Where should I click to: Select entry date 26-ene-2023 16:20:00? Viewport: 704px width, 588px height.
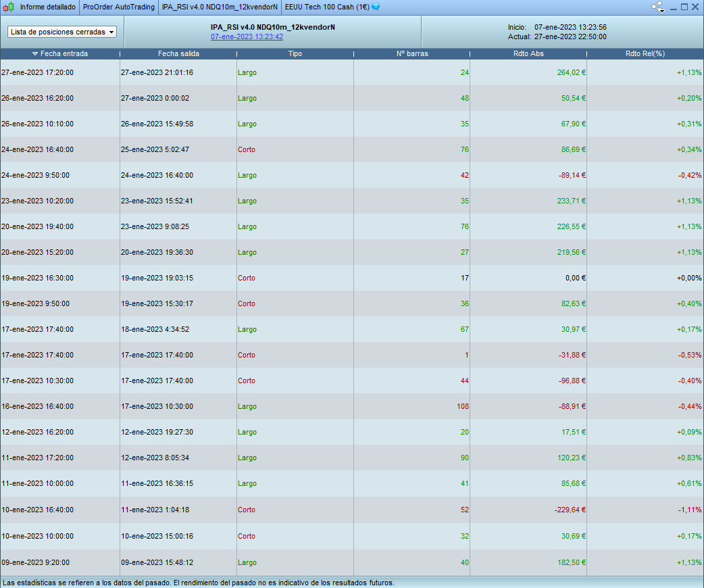tap(38, 99)
